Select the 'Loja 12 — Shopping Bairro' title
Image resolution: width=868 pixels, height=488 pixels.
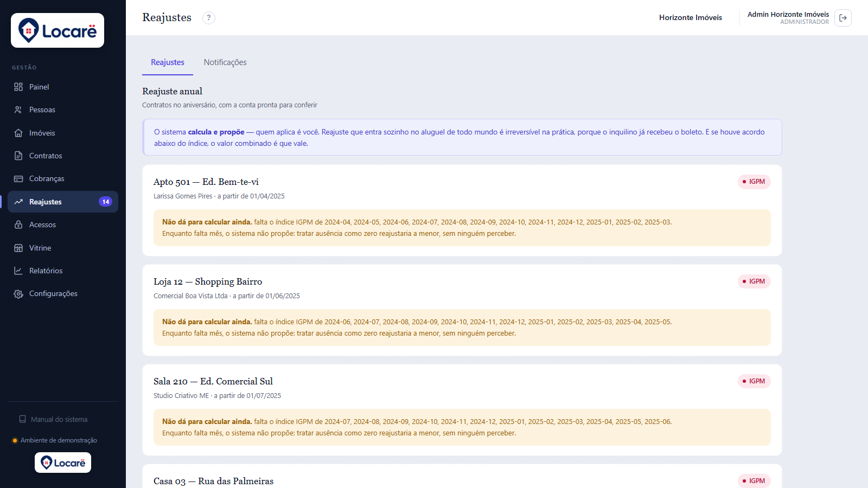click(x=208, y=281)
